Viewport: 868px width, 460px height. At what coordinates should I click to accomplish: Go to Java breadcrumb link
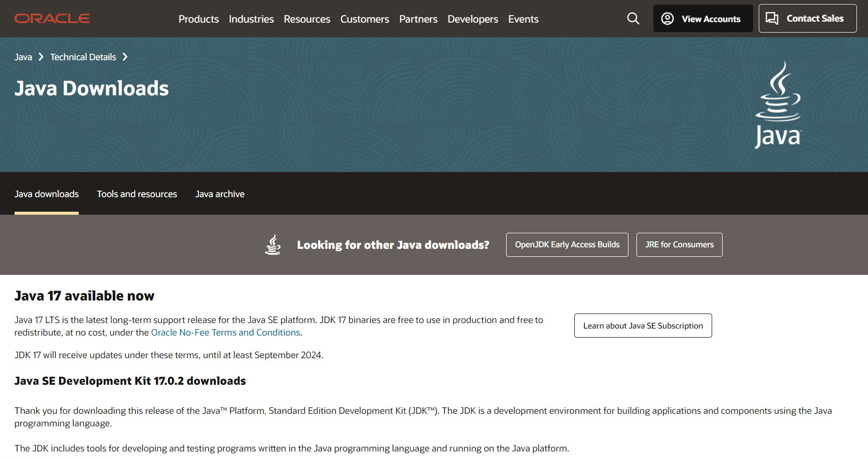23,57
